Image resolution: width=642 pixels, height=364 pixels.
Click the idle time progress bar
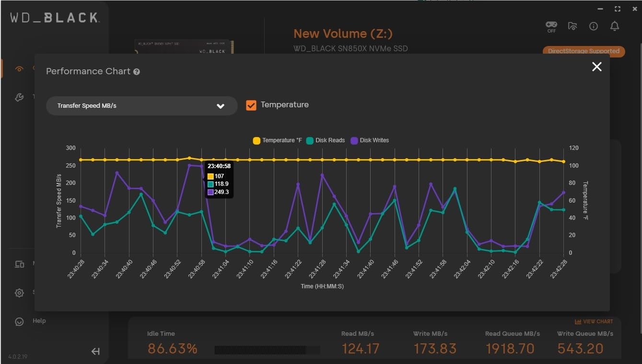pyautogui.click(x=267, y=350)
